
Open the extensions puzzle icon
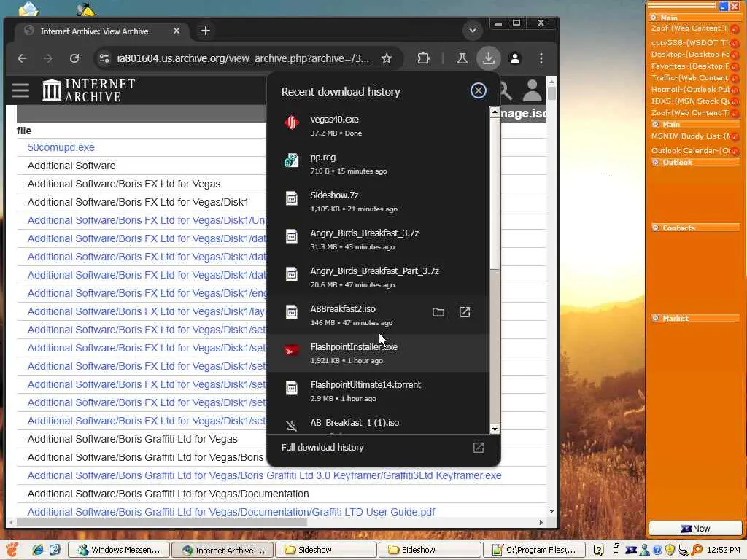click(423, 58)
